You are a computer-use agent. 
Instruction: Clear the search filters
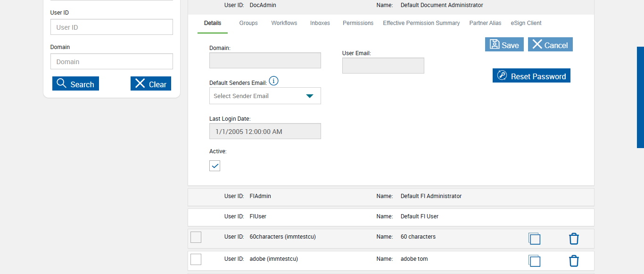[151, 84]
